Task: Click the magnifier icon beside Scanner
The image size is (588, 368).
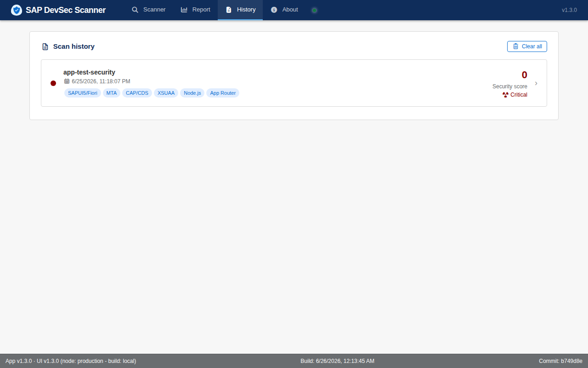Action: coord(135,10)
